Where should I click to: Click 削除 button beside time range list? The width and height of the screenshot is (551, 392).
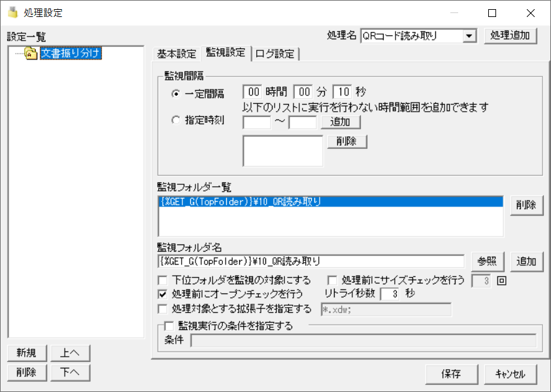347,142
